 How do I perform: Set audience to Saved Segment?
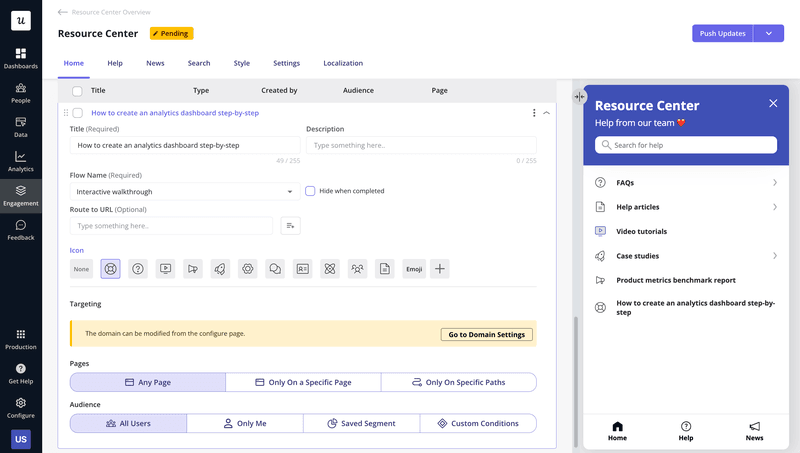tap(362, 423)
